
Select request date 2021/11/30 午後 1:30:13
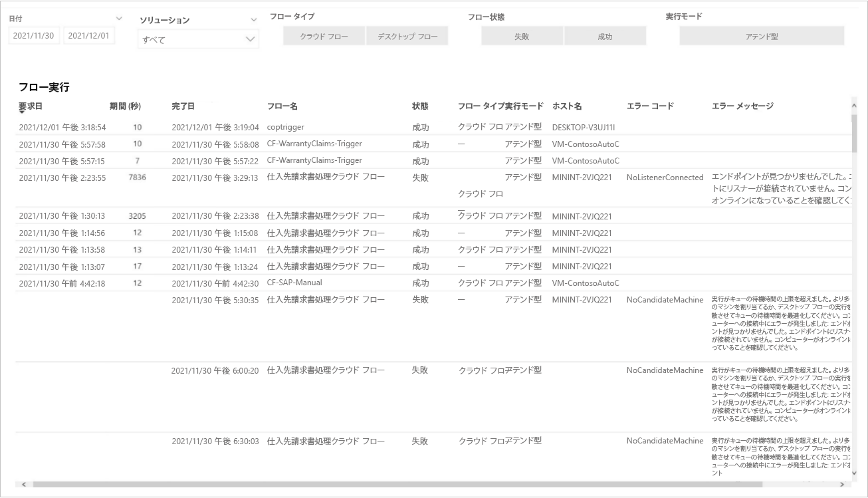(x=62, y=215)
